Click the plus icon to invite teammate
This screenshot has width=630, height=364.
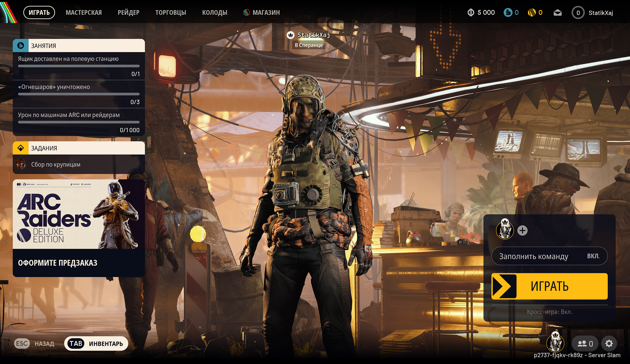tap(522, 231)
